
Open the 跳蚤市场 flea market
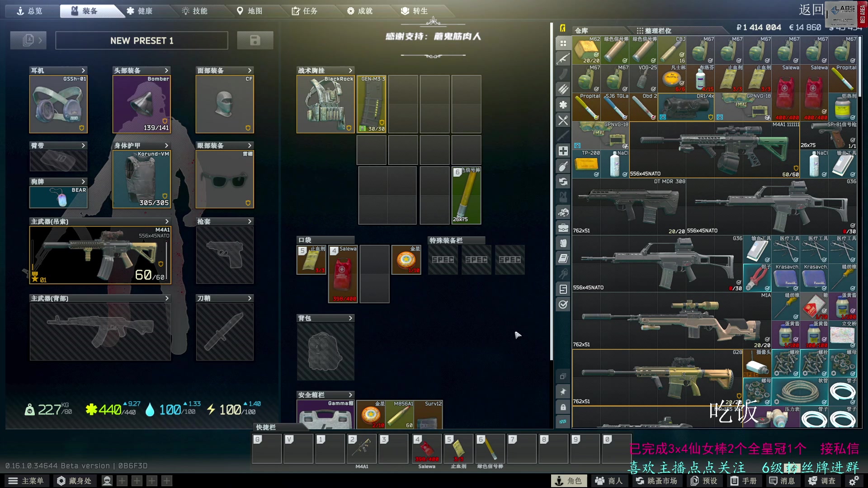(x=657, y=481)
